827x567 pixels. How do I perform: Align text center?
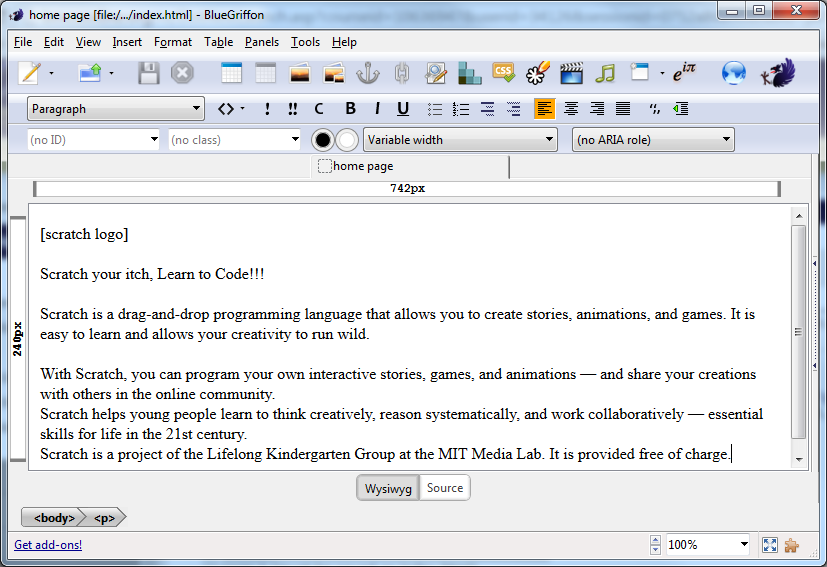571,109
